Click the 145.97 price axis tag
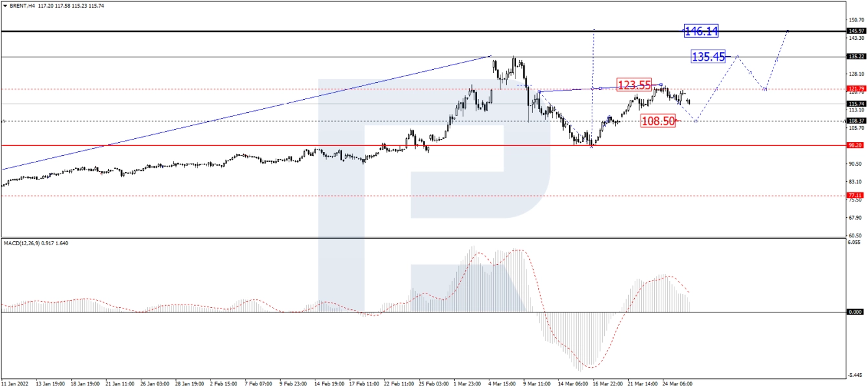 (856, 31)
